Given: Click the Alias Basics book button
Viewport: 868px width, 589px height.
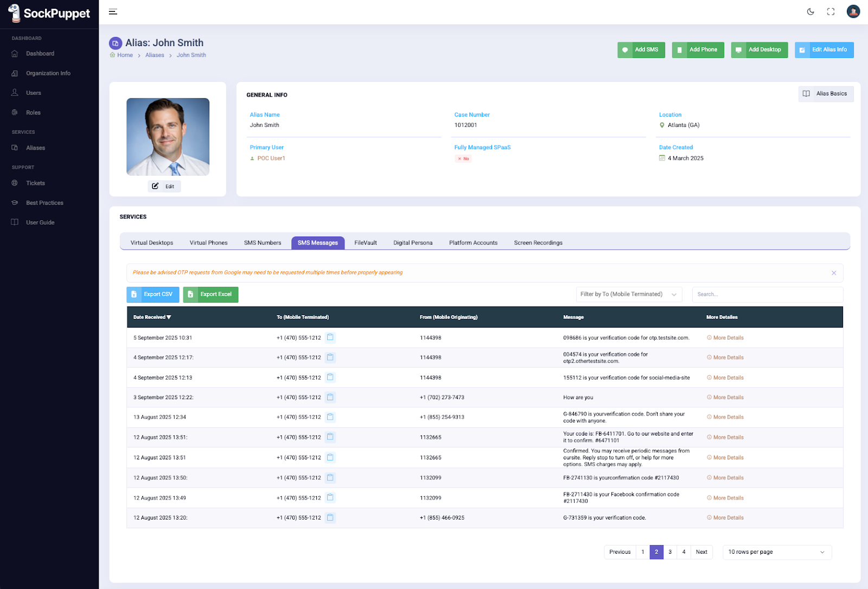Looking at the screenshot, I should point(826,94).
